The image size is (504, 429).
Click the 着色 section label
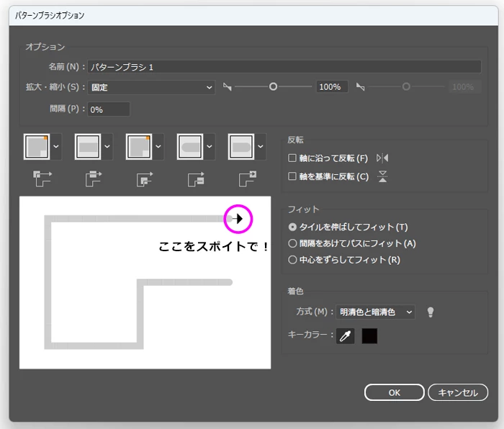tap(295, 291)
